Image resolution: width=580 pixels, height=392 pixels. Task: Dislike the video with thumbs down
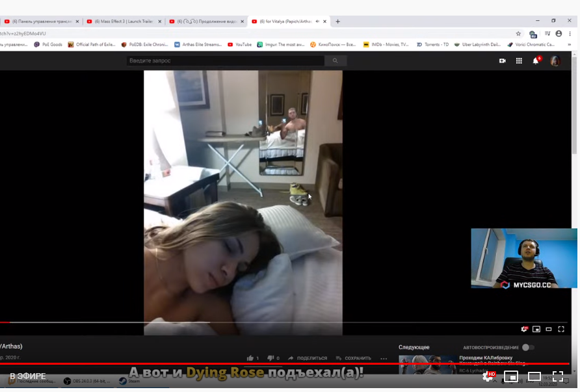(x=271, y=358)
